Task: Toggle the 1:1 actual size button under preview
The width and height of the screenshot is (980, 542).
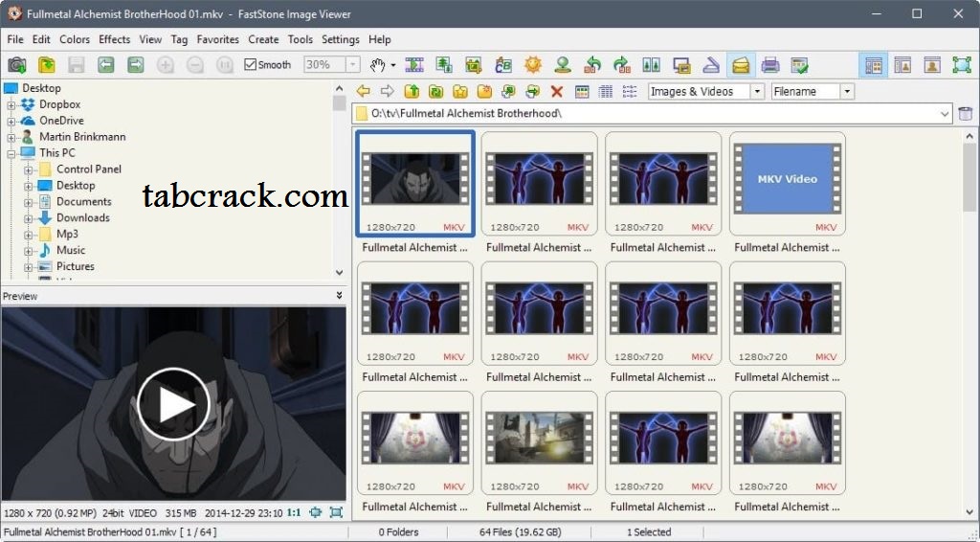Action: [294, 512]
